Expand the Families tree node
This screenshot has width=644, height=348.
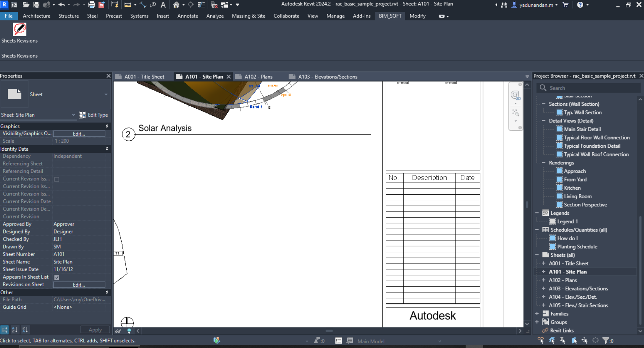pos(537,313)
